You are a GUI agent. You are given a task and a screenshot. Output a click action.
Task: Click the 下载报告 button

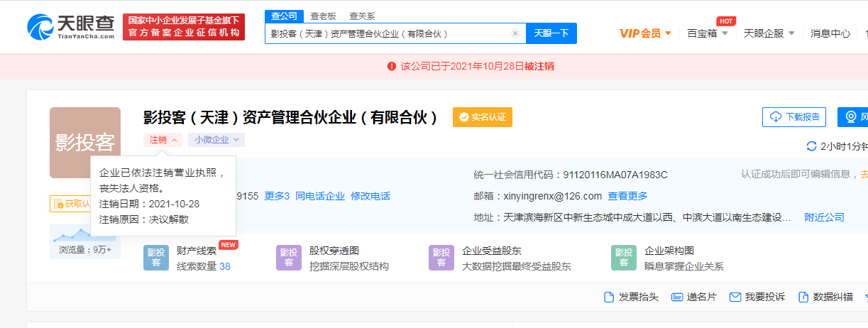pyautogui.click(x=794, y=117)
